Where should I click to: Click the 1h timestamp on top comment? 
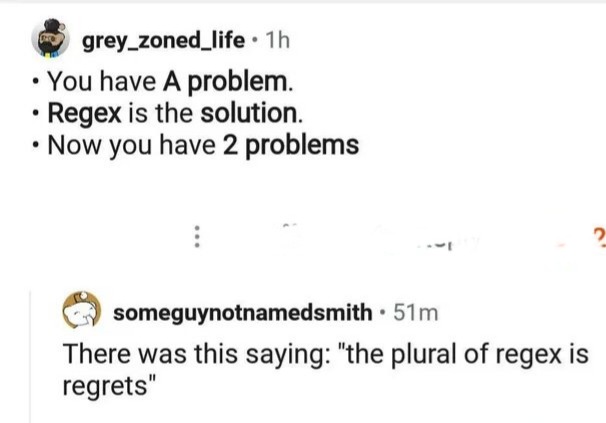pos(277,40)
